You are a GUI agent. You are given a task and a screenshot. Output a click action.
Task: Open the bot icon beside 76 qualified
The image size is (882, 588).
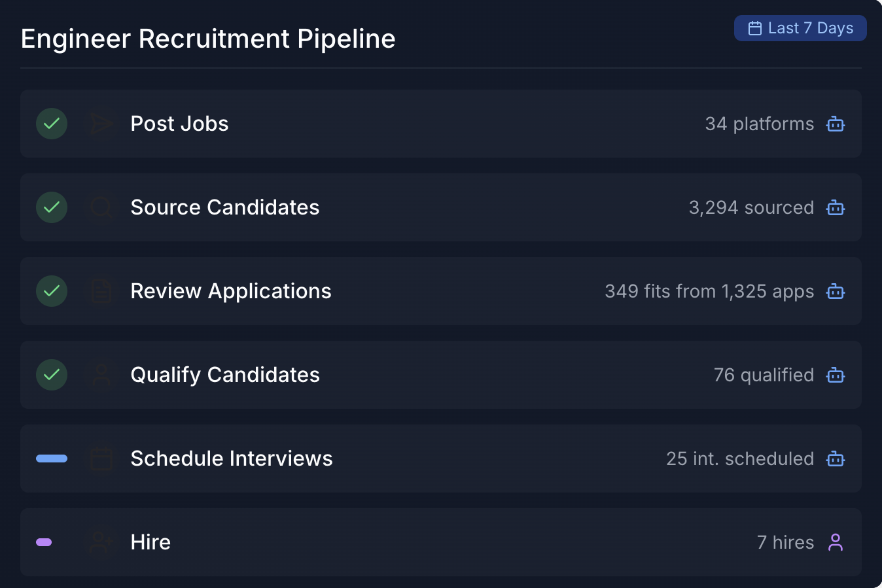point(835,375)
